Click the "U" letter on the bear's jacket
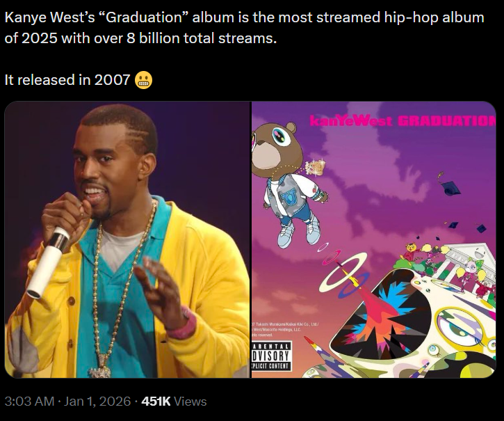Viewport: 504px width, 421px height. (x=286, y=196)
